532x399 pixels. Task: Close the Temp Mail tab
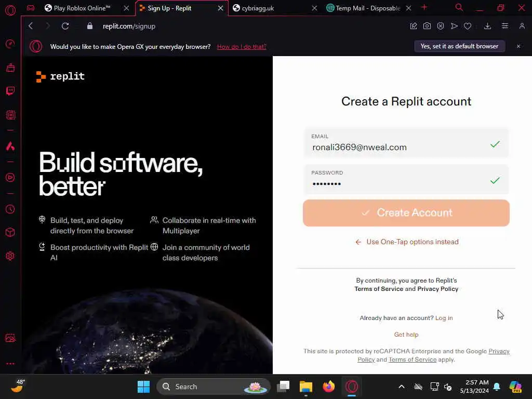click(408, 8)
